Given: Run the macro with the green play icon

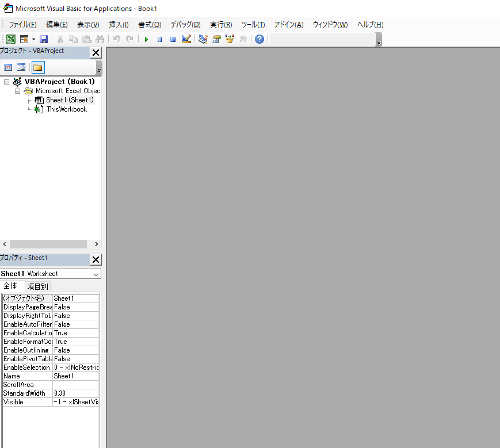Looking at the screenshot, I should pos(146,39).
